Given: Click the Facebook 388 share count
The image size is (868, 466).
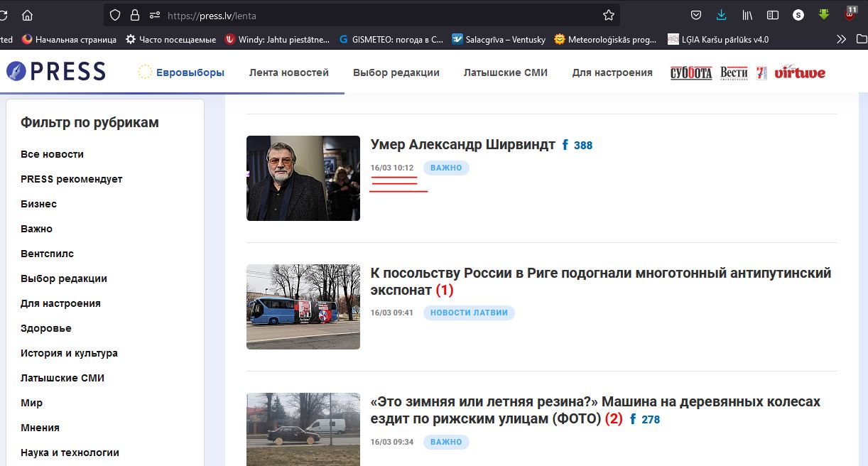Looking at the screenshot, I should tap(577, 146).
